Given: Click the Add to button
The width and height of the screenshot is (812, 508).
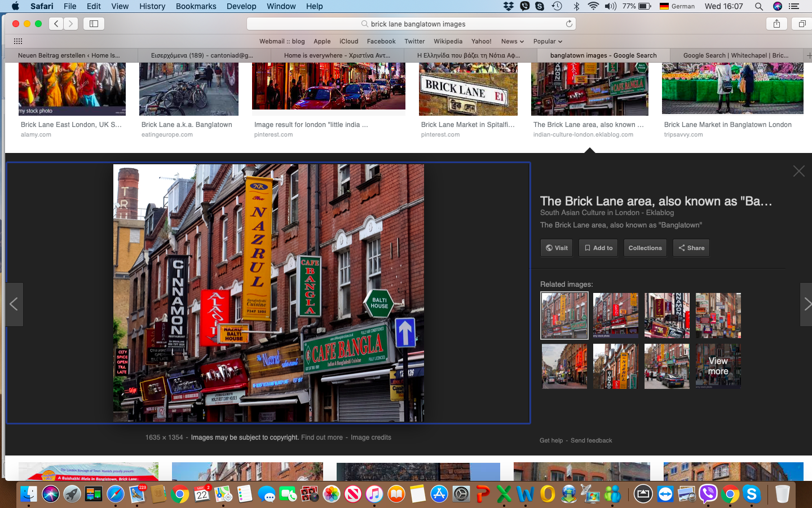Looking at the screenshot, I should pyautogui.click(x=598, y=248).
